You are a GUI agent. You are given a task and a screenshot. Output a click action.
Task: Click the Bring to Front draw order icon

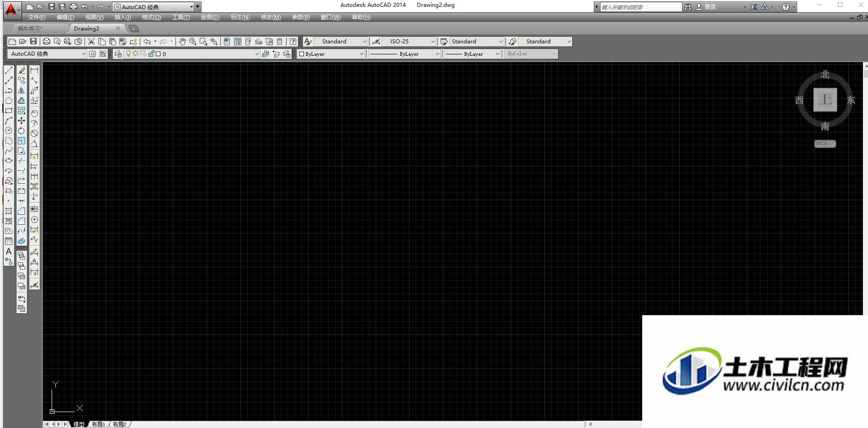(x=21, y=256)
